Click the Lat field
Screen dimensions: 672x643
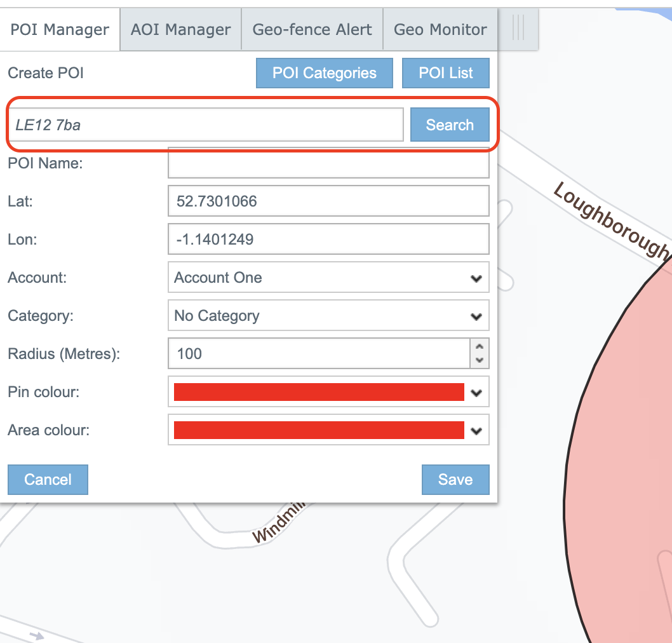click(328, 201)
